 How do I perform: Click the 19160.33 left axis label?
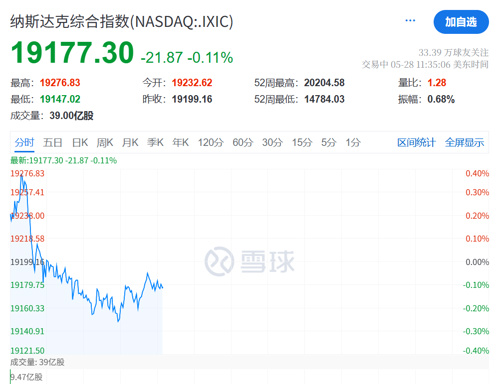click(27, 308)
